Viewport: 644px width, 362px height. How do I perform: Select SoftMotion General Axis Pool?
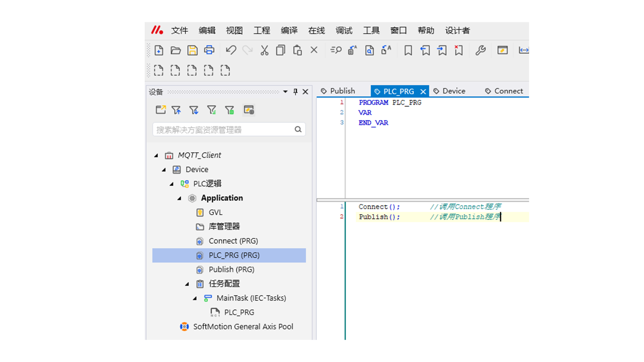click(243, 326)
